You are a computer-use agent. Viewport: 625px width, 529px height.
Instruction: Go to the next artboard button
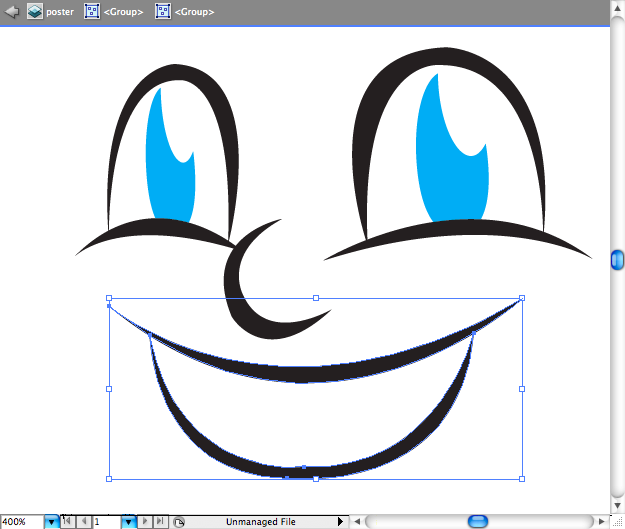145,521
